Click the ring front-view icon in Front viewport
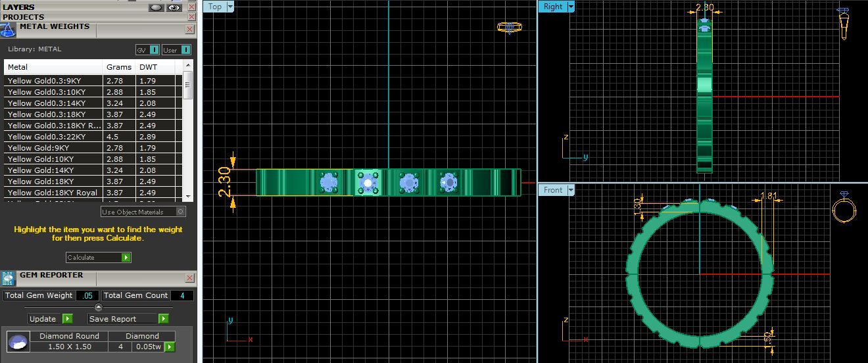This screenshot has height=363, width=868. (x=844, y=209)
